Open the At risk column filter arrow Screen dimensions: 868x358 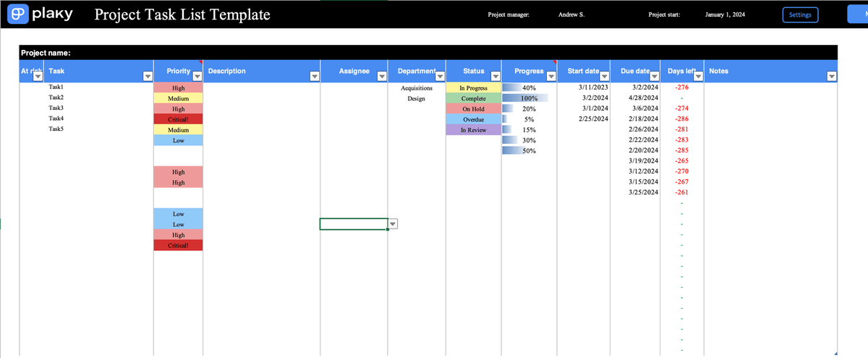[x=38, y=76]
